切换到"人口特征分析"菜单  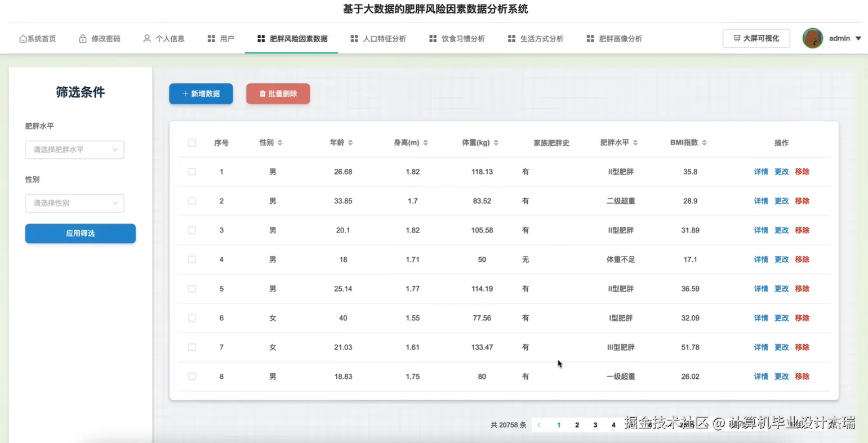pyautogui.click(x=384, y=38)
